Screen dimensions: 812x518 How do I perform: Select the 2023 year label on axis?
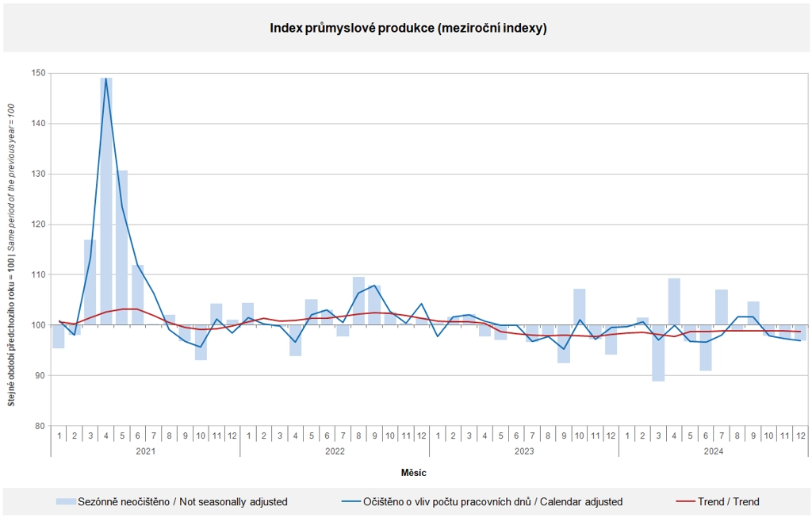pyautogui.click(x=524, y=451)
